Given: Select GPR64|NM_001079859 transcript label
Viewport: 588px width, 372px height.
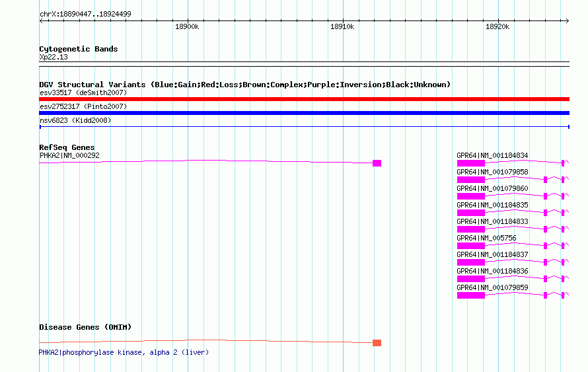Looking at the screenshot, I should [492, 287].
